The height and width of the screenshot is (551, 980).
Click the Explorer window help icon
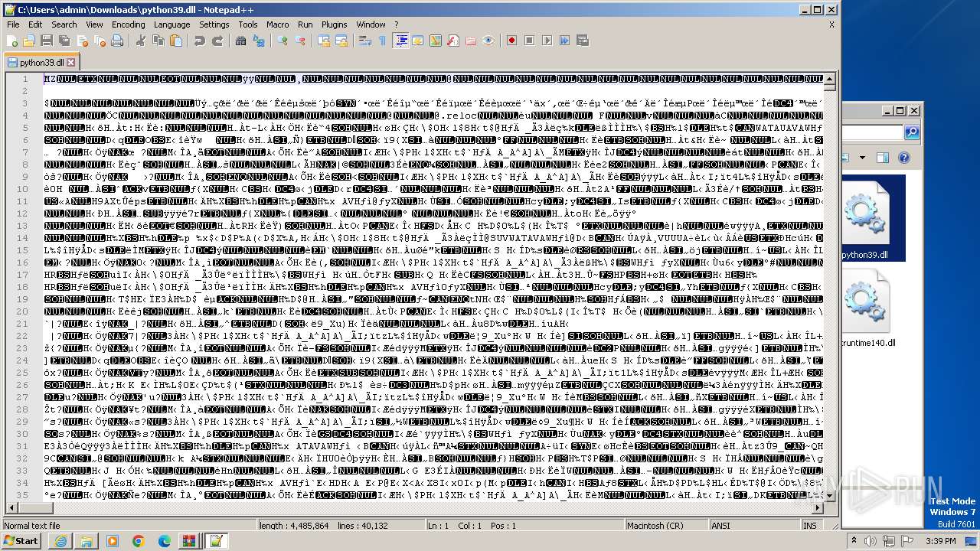click(903, 158)
